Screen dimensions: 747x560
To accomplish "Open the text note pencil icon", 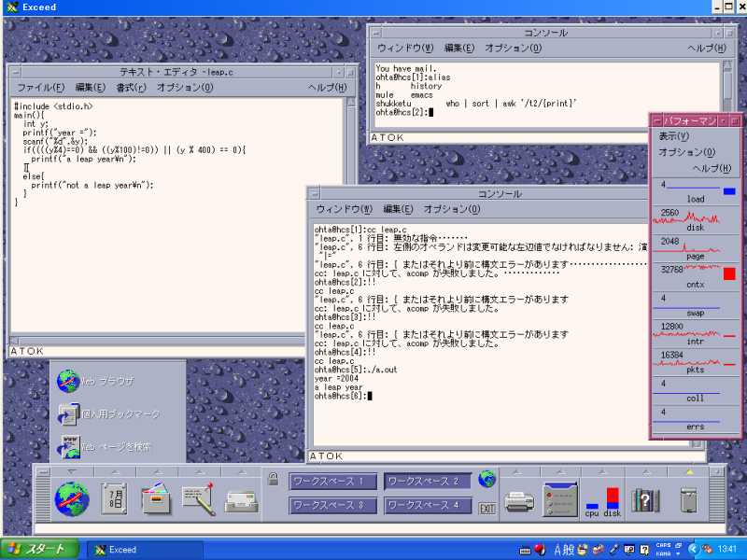I will (199, 498).
